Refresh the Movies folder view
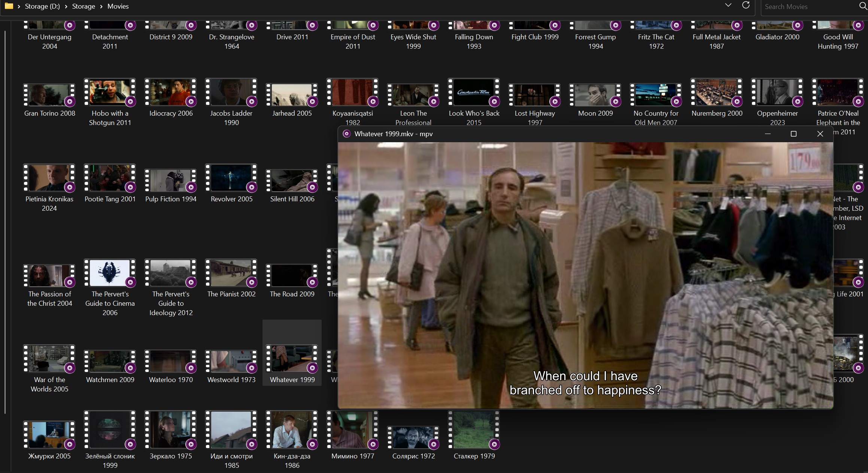 coord(746,5)
